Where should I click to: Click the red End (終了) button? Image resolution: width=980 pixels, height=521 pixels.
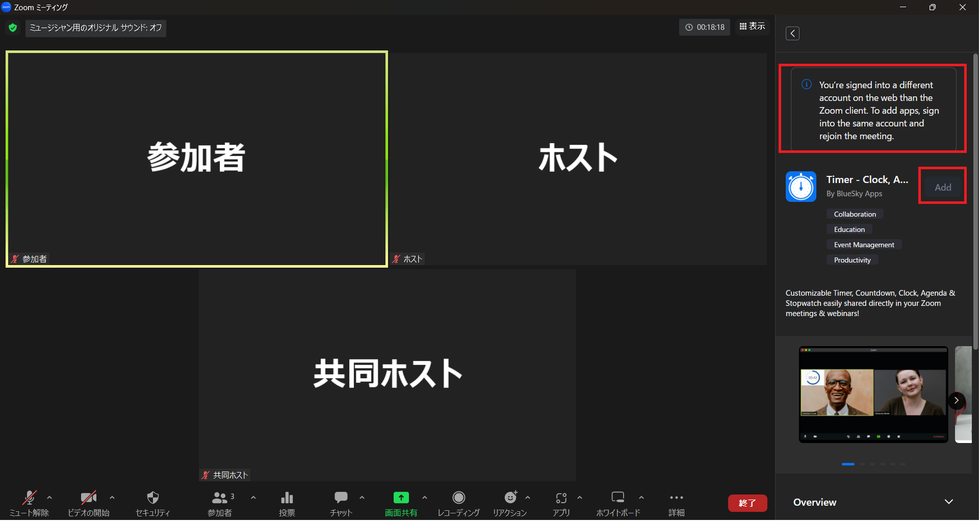pyautogui.click(x=747, y=503)
